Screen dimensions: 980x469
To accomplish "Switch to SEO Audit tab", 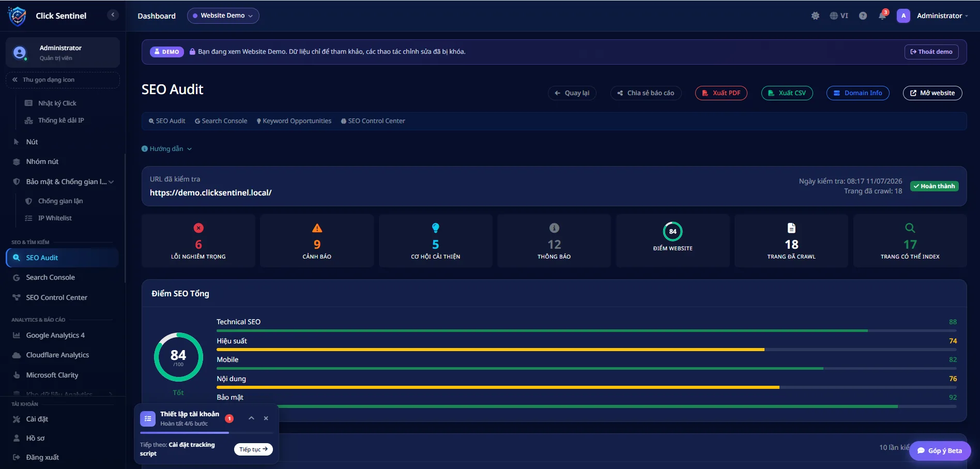I will click(x=167, y=121).
